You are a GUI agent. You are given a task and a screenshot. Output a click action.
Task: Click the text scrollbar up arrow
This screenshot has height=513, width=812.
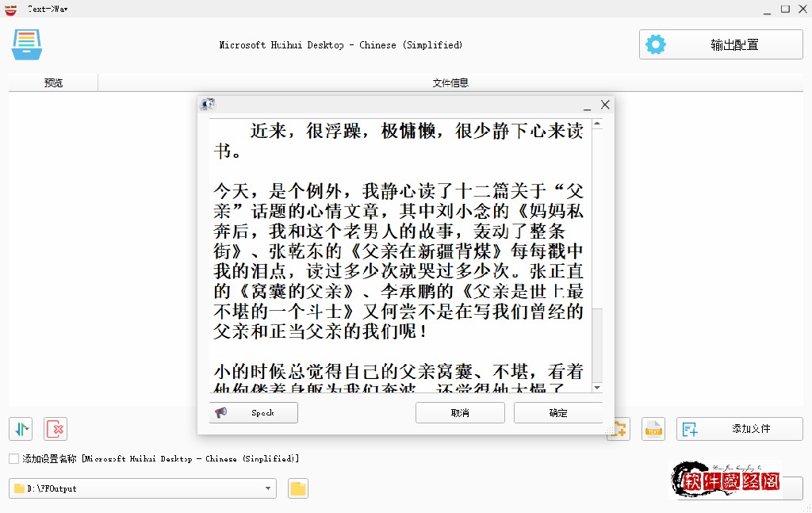pos(598,124)
